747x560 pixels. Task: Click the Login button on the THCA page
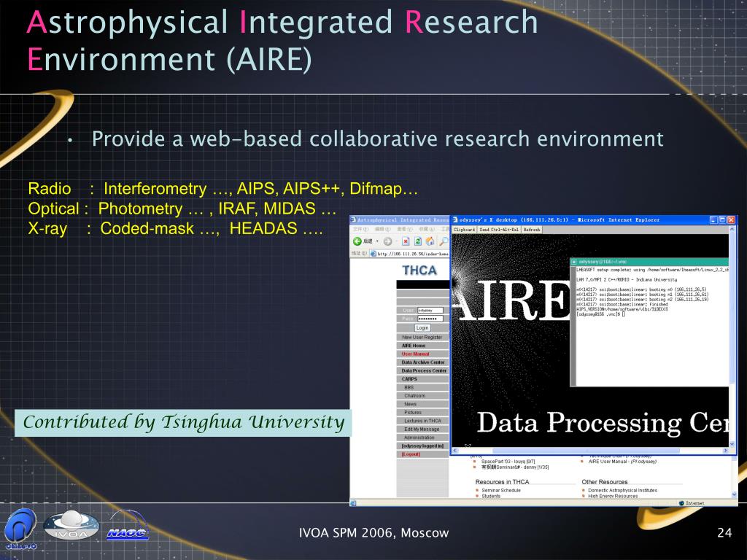coord(422,327)
